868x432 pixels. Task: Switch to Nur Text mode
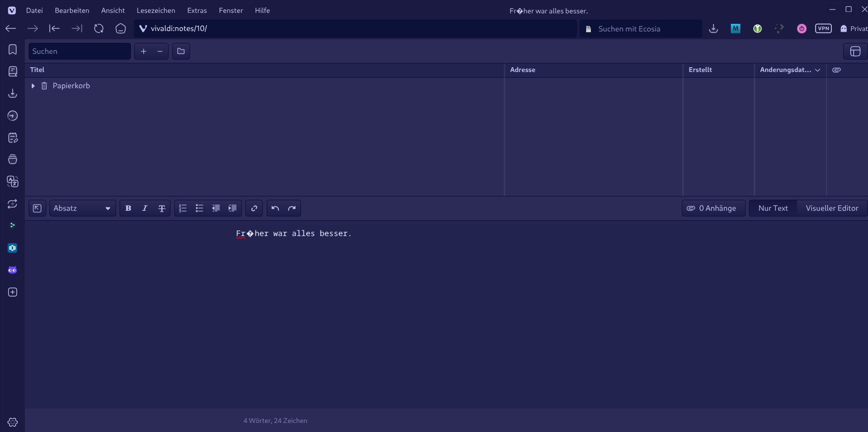point(773,208)
